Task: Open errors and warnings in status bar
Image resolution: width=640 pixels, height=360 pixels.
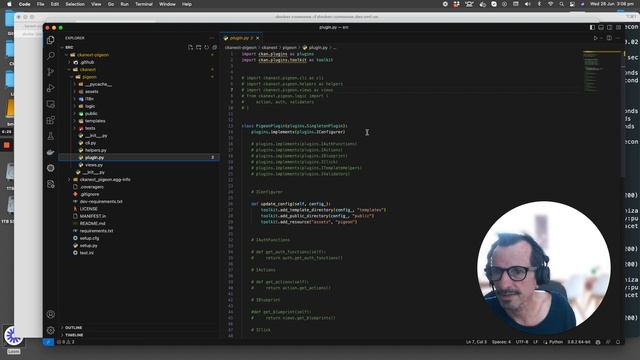Action: tap(66, 342)
